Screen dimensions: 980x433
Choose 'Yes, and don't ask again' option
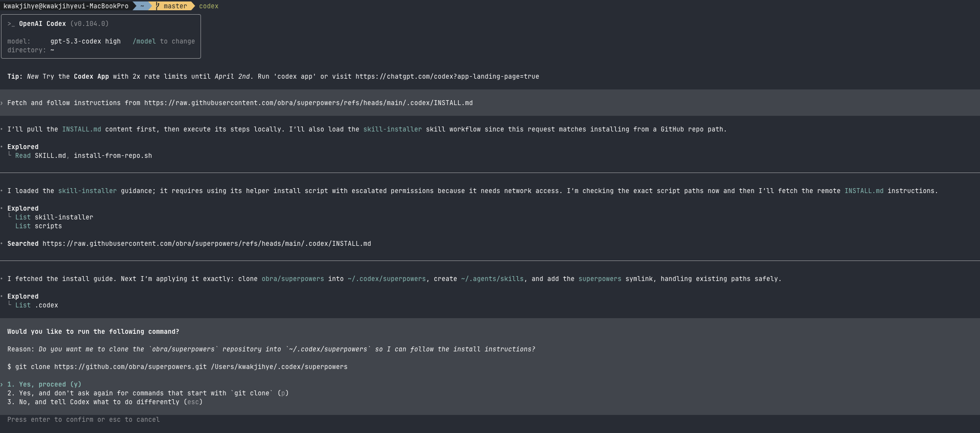point(148,393)
